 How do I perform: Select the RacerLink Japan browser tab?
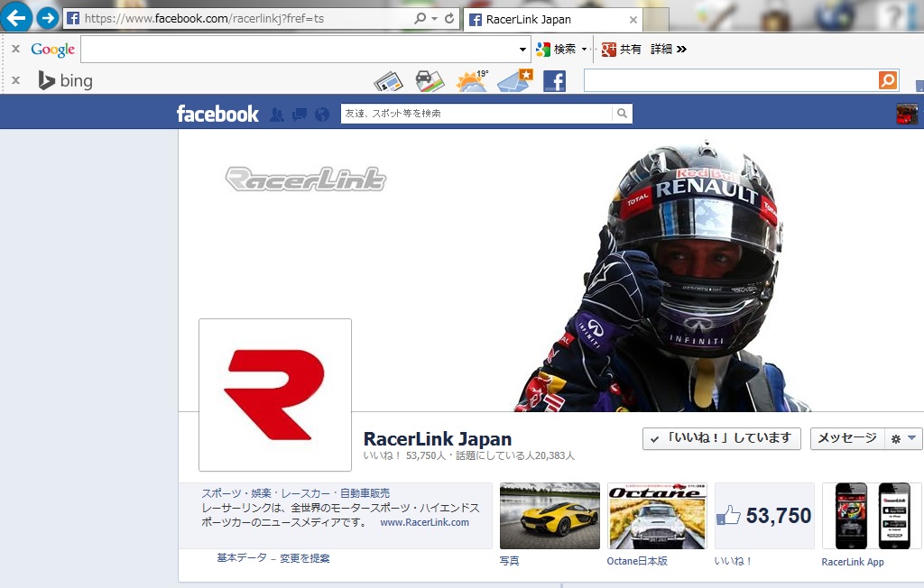click(x=550, y=19)
